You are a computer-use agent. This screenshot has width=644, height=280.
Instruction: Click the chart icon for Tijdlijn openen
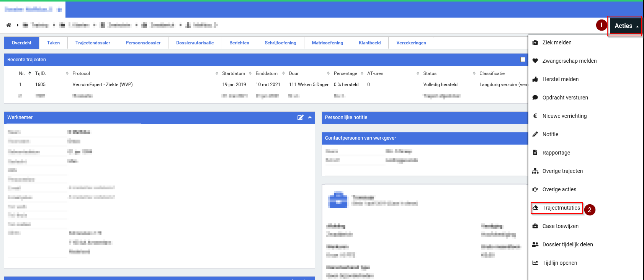pyautogui.click(x=535, y=263)
